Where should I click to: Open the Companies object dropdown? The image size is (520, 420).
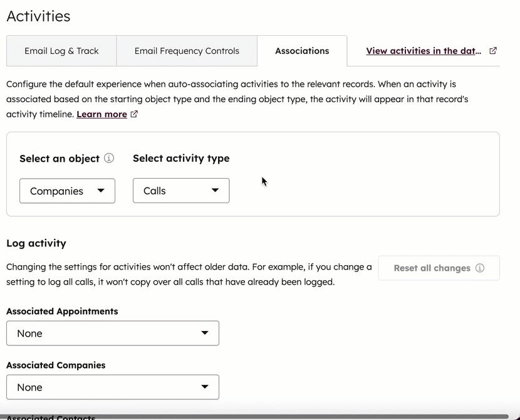[67, 191]
